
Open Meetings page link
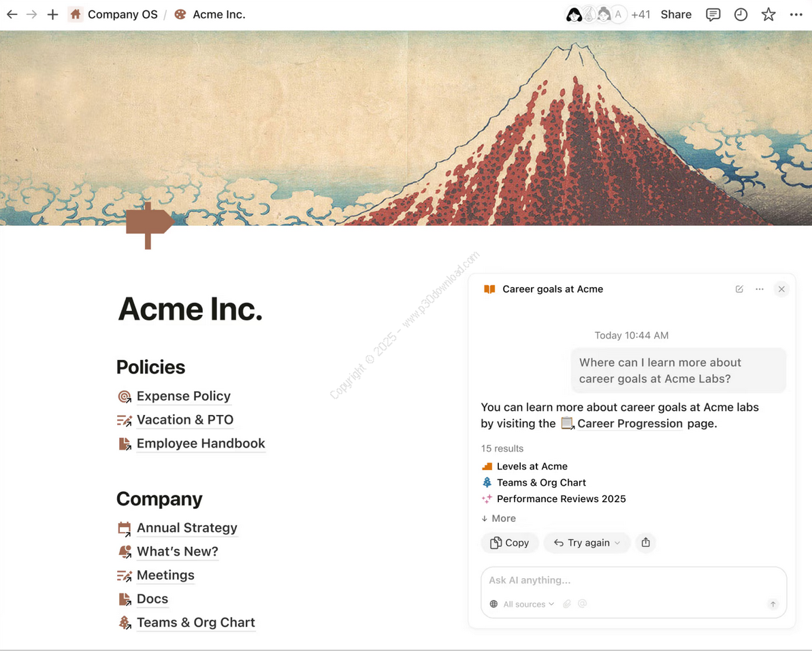[165, 575]
